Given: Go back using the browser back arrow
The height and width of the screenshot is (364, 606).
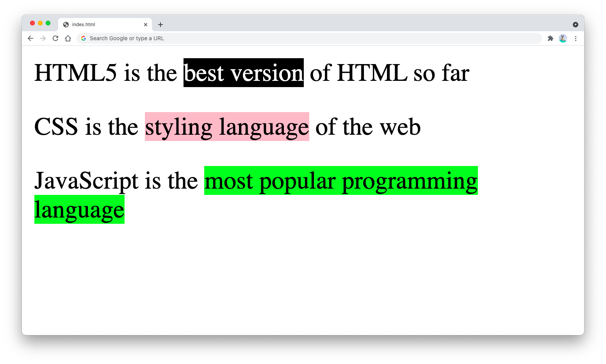Looking at the screenshot, I should click(x=30, y=38).
